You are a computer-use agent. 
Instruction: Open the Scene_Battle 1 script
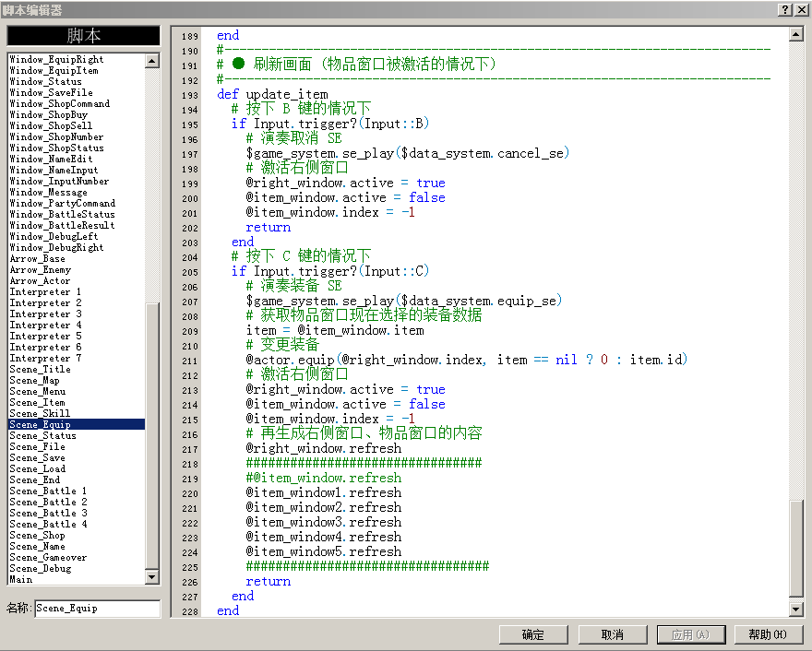click(x=76, y=491)
